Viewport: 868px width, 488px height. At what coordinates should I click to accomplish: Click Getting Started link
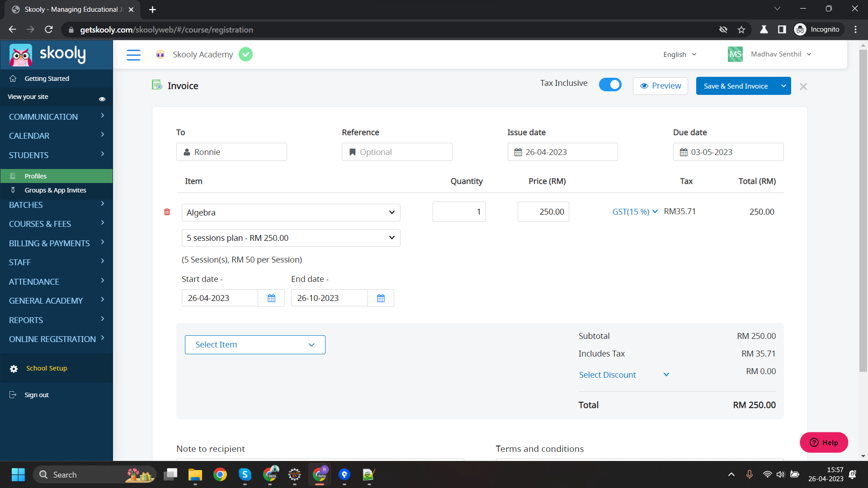tap(47, 79)
